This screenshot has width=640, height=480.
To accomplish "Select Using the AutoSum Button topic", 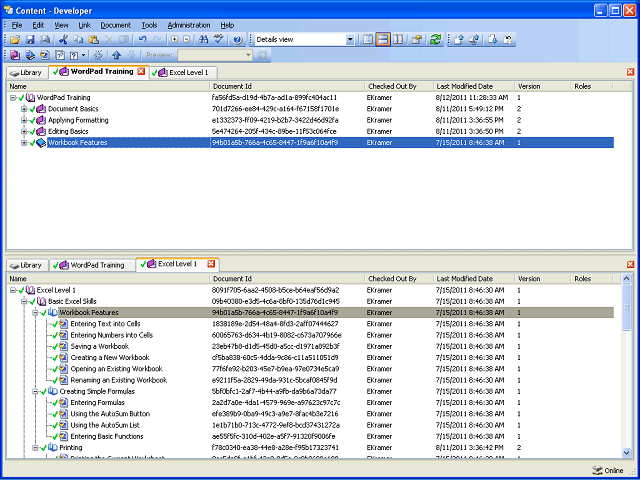I will 110,414.
